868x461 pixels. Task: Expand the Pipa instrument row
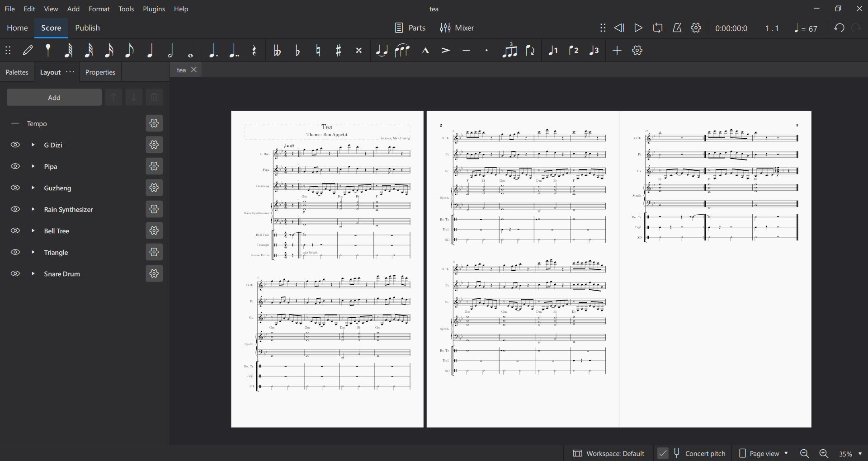coord(33,166)
